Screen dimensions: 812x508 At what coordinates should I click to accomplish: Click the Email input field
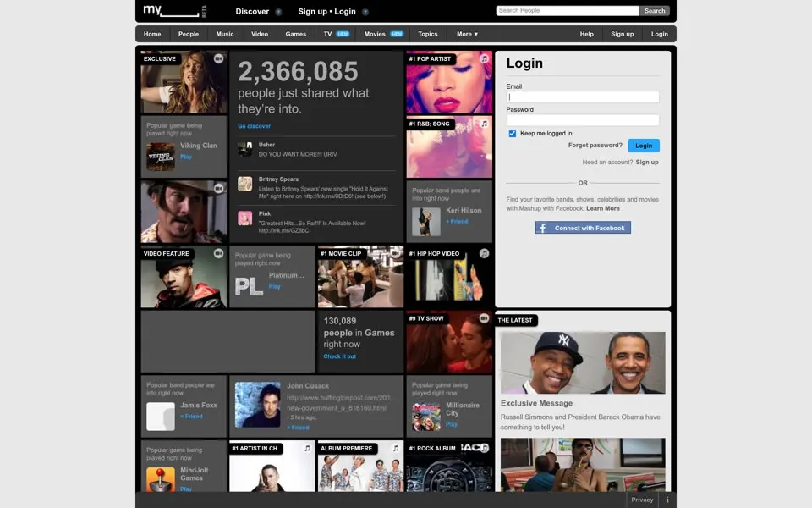(583, 97)
